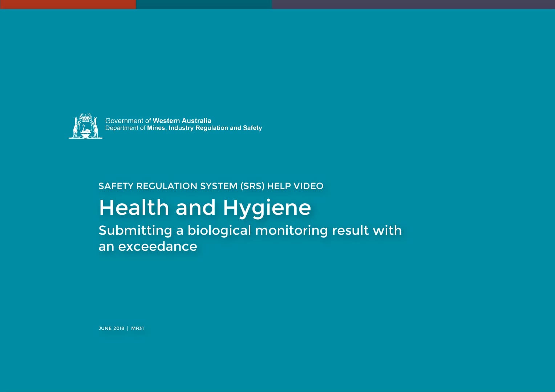Viewport: 555px width, 392px height.
Task: Click the 'JUNE 2018' date text
Action: 111,328
